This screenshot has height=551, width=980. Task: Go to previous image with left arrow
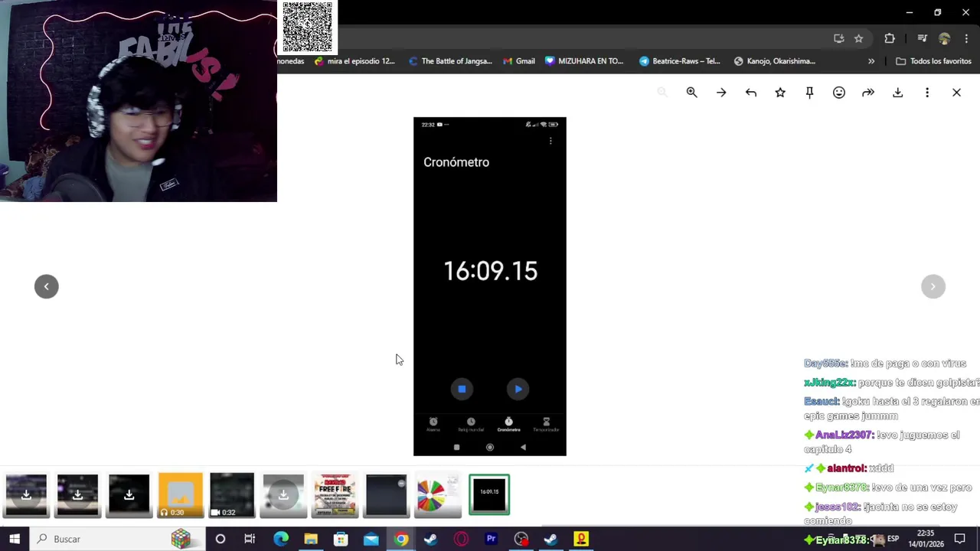[x=46, y=286]
